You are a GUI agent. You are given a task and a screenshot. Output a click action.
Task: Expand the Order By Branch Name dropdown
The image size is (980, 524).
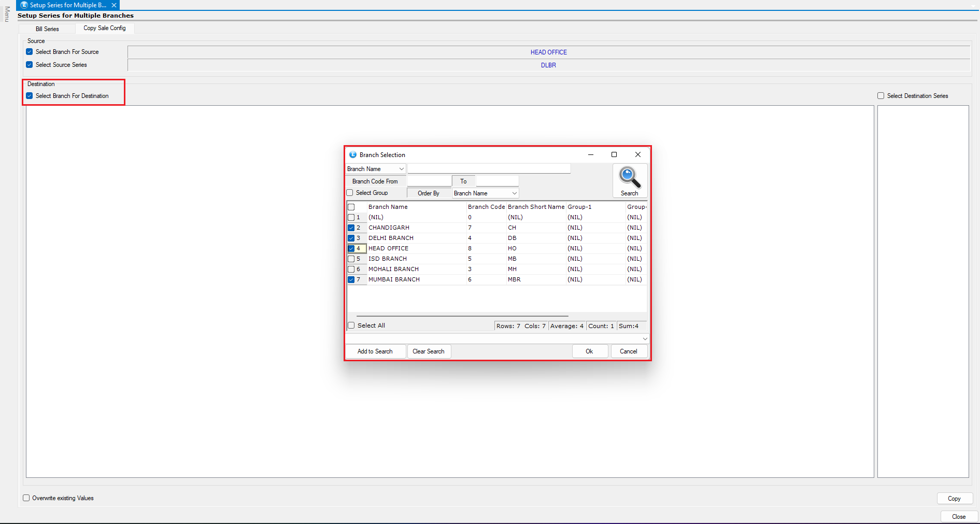pos(514,193)
